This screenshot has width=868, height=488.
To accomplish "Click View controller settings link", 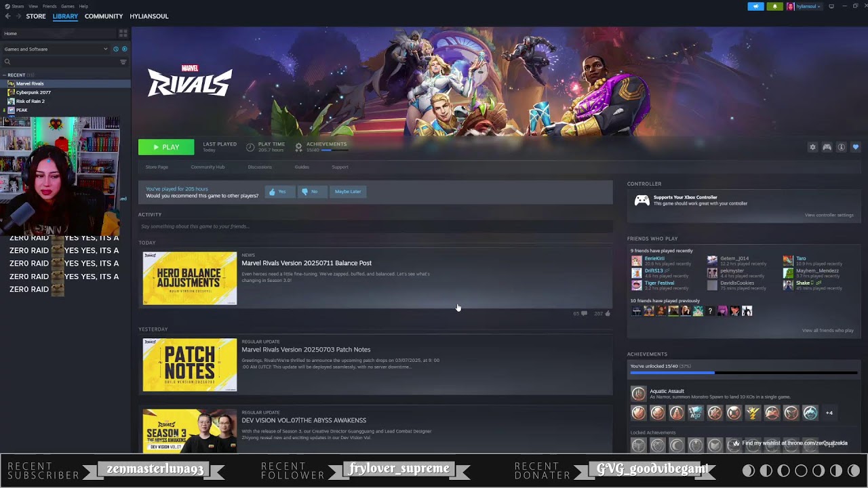I will (x=829, y=216).
